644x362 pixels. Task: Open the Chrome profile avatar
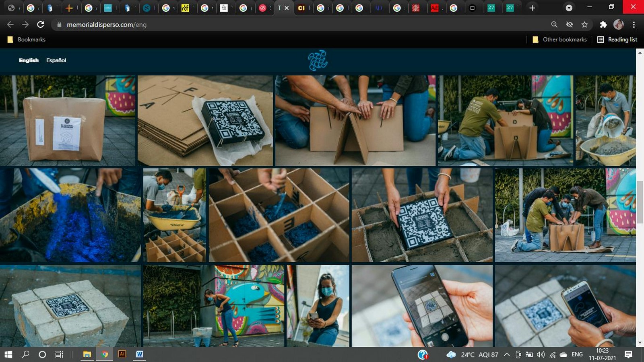pyautogui.click(x=619, y=25)
